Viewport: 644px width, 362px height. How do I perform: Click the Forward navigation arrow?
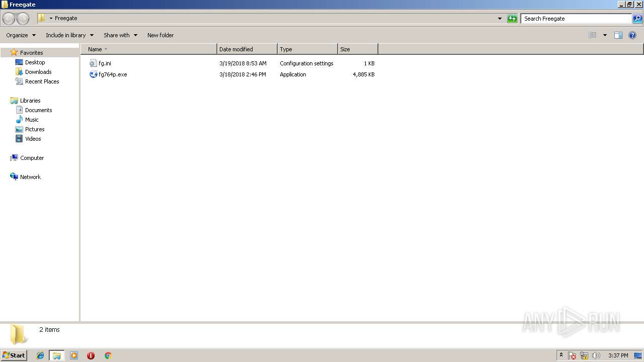(x=23, y=19)
